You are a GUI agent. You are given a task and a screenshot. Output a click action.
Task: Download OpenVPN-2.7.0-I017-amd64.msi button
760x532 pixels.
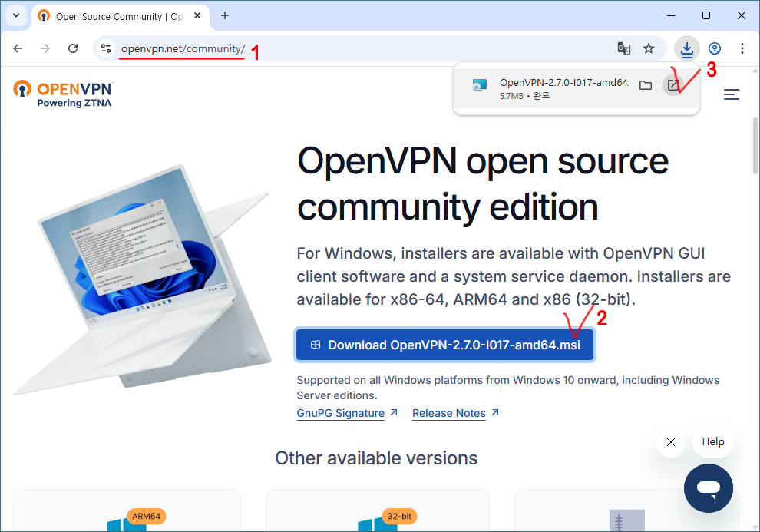pos(444,345)
